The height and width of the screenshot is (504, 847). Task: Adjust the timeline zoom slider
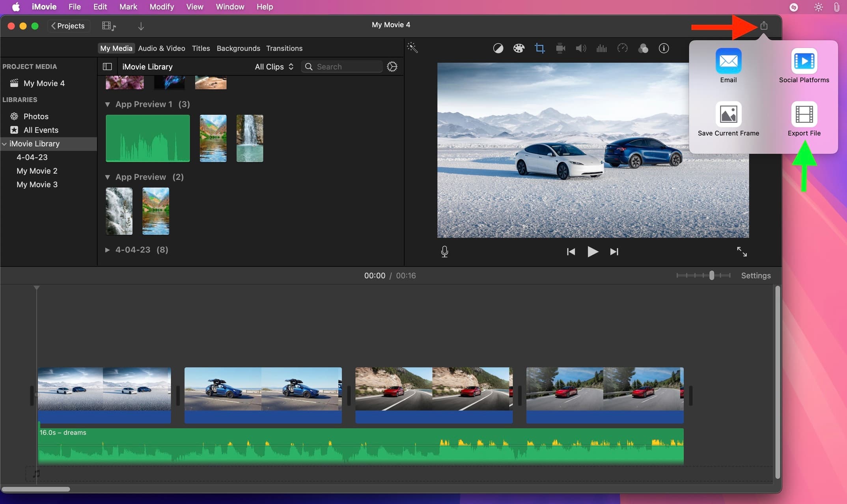coord(711,275)
